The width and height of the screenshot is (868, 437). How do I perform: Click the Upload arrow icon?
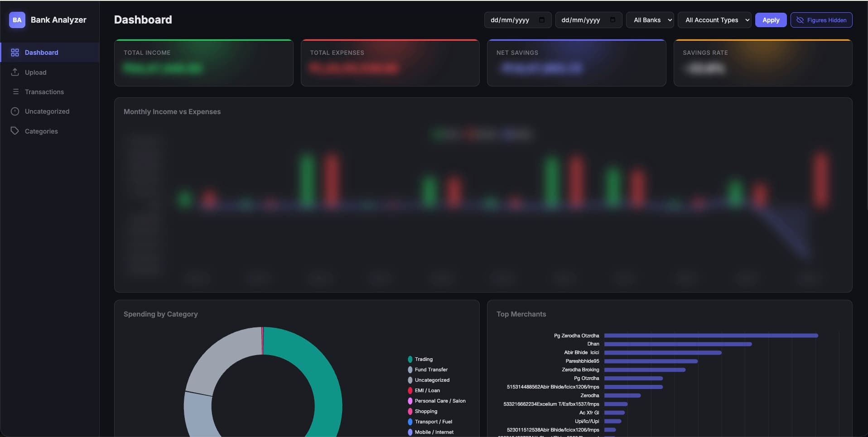pyautogui.click(x=14, y=72)
